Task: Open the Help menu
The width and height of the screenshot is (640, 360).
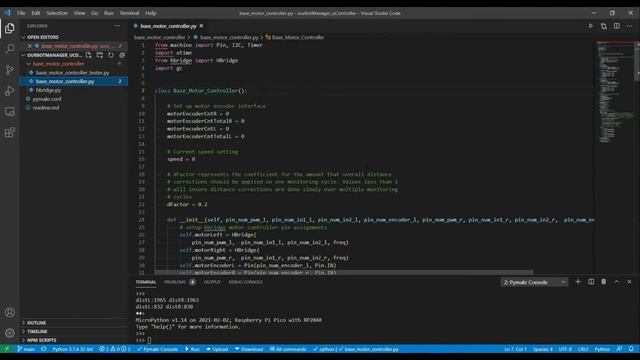Action: coord(151,13)
